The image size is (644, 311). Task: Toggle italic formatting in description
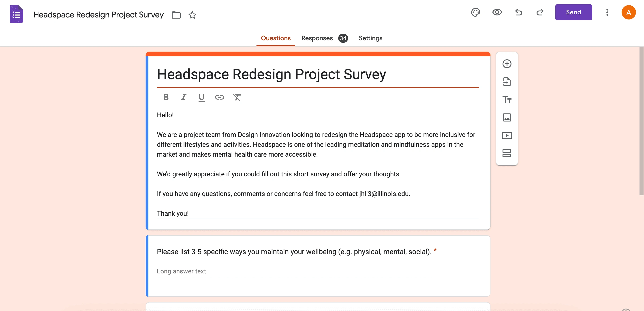pyautogui.click(x=184, y=97)
